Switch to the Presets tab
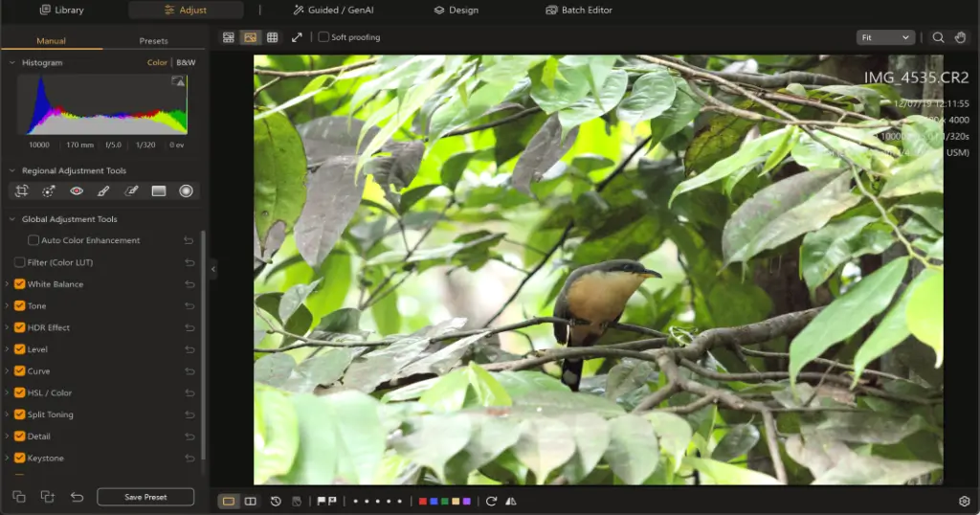 (154, 40)
